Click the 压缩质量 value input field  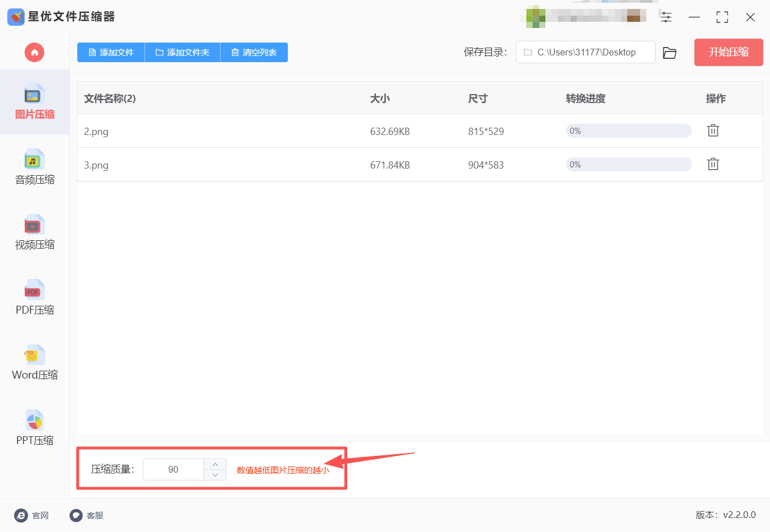coord(174,469)
